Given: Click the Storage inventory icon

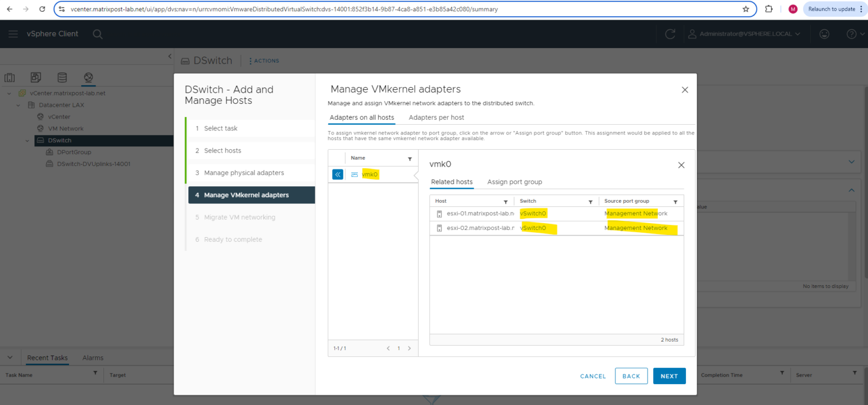Looking at the screenshot, I should coord(62,77).
